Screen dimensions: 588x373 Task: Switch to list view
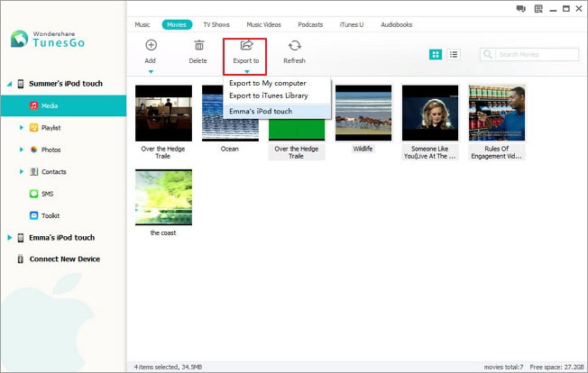click(x=454, y=55)
